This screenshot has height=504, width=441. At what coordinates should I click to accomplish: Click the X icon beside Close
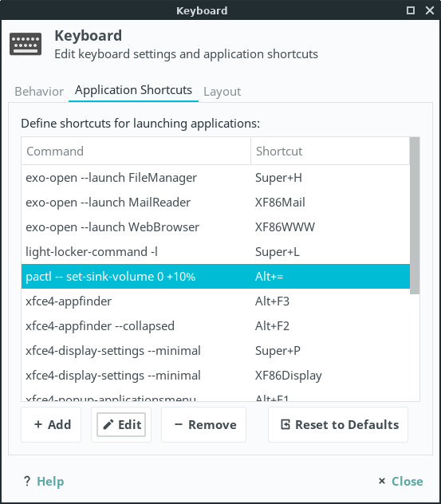(382, 481)
